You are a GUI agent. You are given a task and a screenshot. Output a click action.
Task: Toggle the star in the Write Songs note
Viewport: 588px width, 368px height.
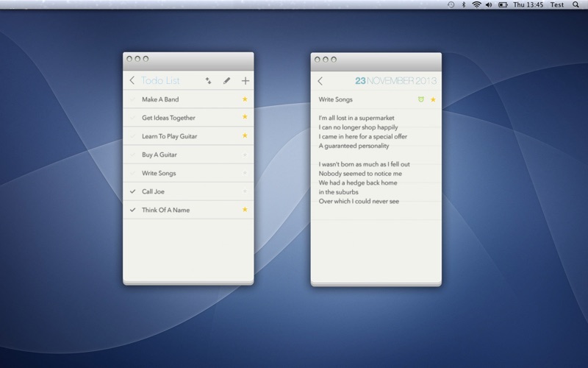433,99
